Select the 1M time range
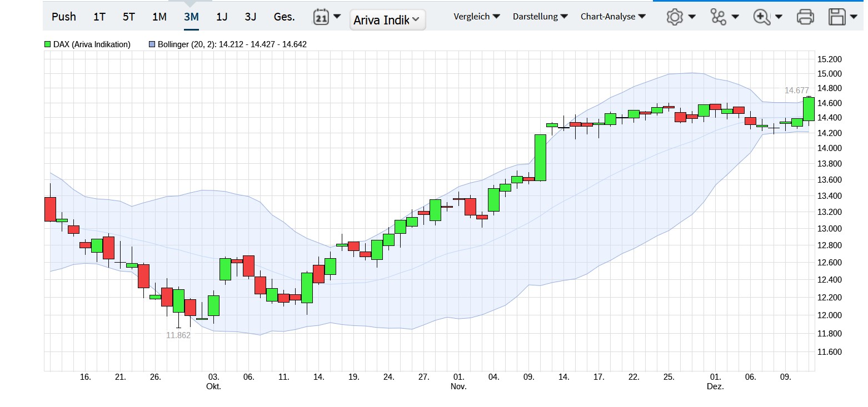Screen dimensions: 868x407 pos(159,17)
